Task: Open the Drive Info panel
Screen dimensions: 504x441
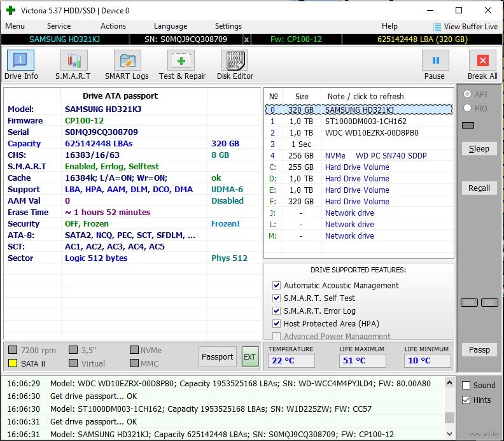Action: [21, 65]
